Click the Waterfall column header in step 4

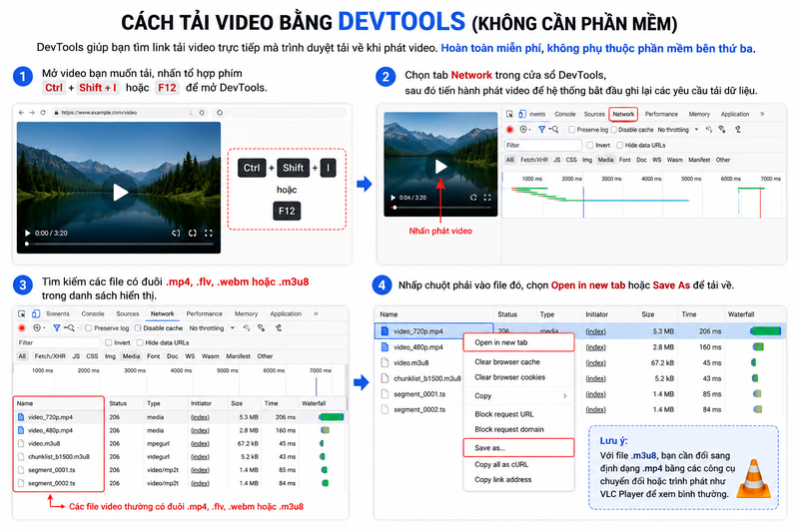[x=741, y=314]
